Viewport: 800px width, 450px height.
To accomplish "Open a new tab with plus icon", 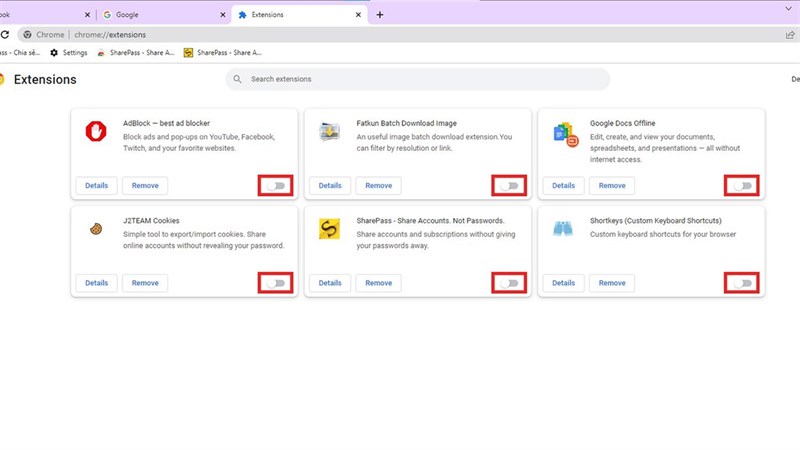I will click(380, 15).
